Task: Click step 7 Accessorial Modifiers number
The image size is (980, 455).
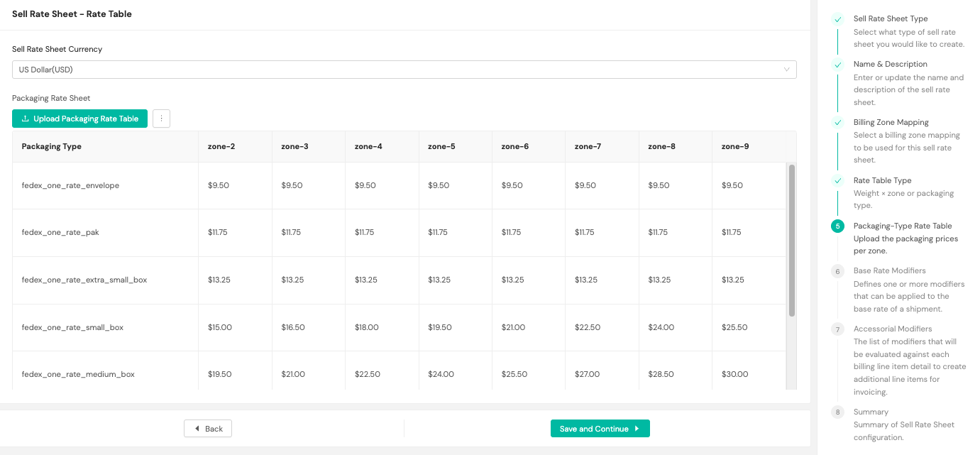Action: tap(837, 329)
